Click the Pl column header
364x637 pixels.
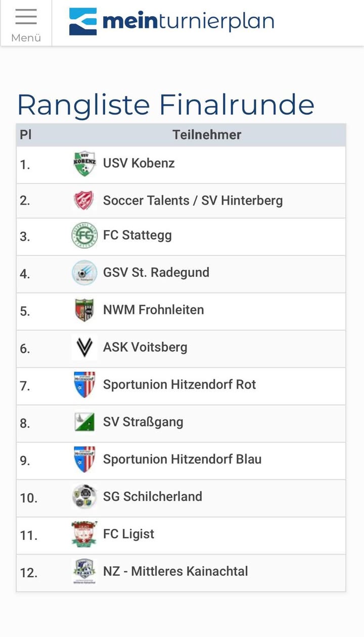tap(26, 135)
